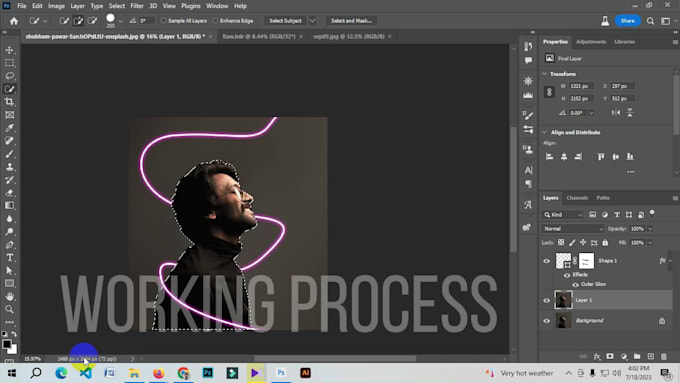680x383 pixels.
Task: Add a layer style with fx icon
Action: coord(597,357)
